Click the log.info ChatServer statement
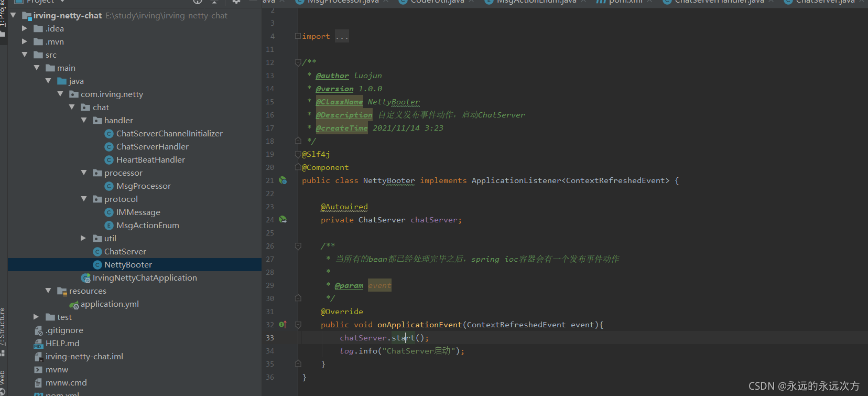 click(402, 351)
